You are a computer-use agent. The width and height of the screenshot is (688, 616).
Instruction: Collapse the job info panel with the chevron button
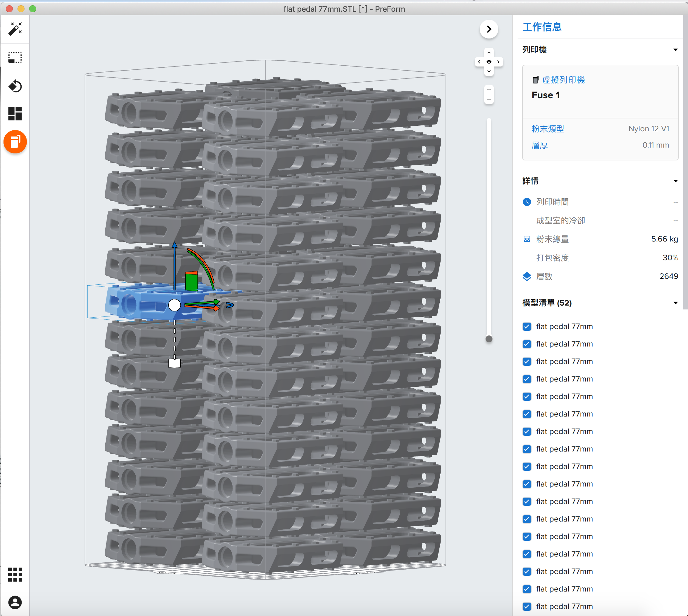tap(489, 29)
